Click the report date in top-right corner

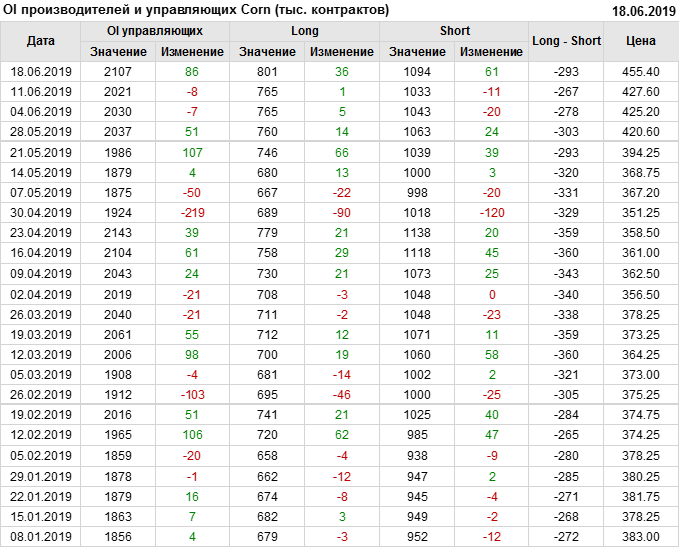tap(643, 10)
